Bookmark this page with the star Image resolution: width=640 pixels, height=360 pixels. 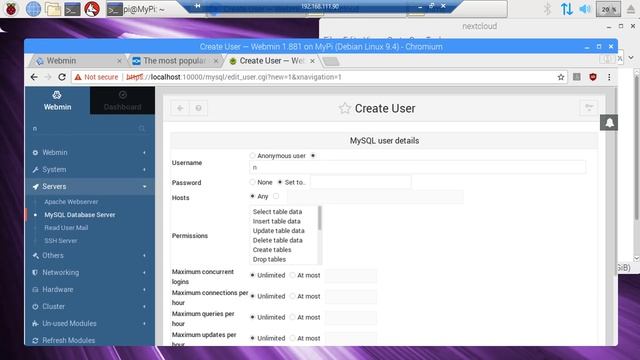click(x=561, y=77)
